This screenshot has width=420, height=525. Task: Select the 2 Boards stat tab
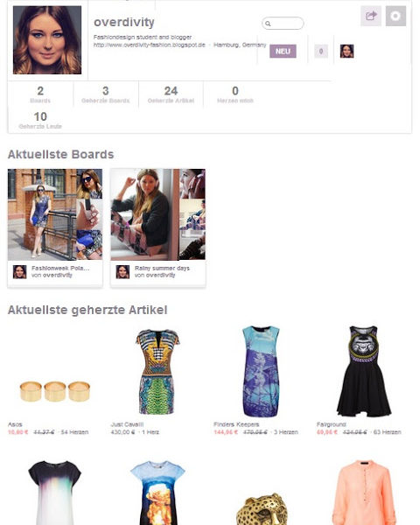coord(40,94)
